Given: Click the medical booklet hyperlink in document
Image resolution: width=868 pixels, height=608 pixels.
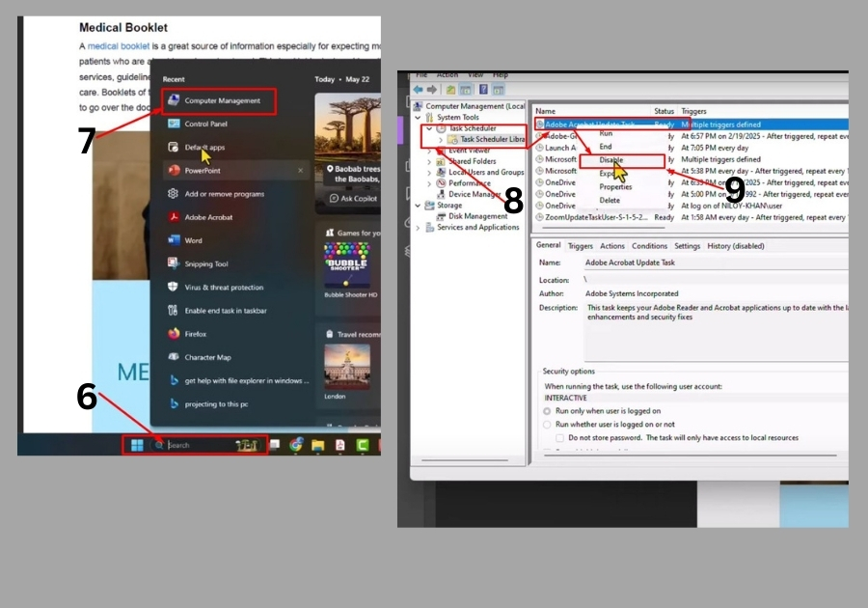Looking at the screenshot, I should pos(119,46).
